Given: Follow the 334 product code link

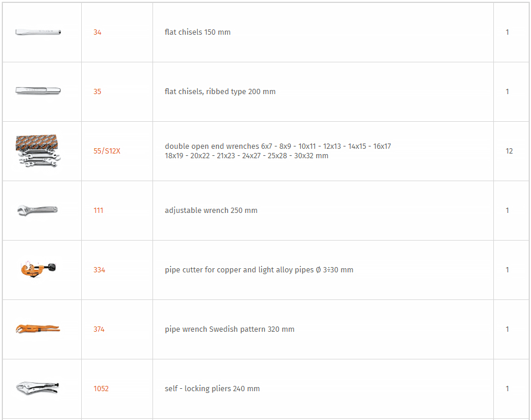Looking at the screenshot, I should (99, 270).
